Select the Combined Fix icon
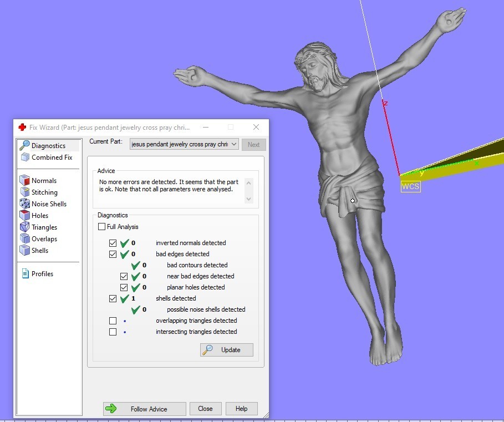This screenshot has width=504, height=422. click(24, 157)
